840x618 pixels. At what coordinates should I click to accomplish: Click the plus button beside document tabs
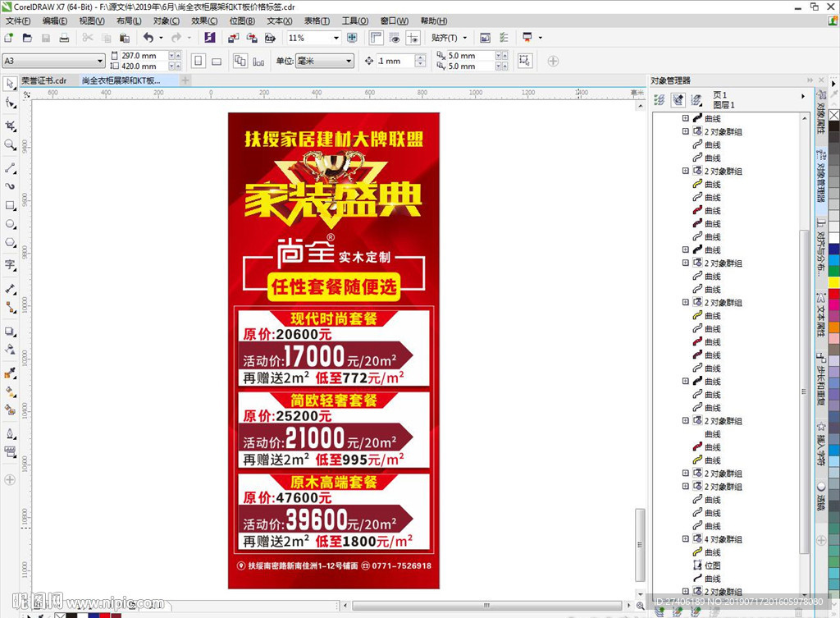coord(185,80)
